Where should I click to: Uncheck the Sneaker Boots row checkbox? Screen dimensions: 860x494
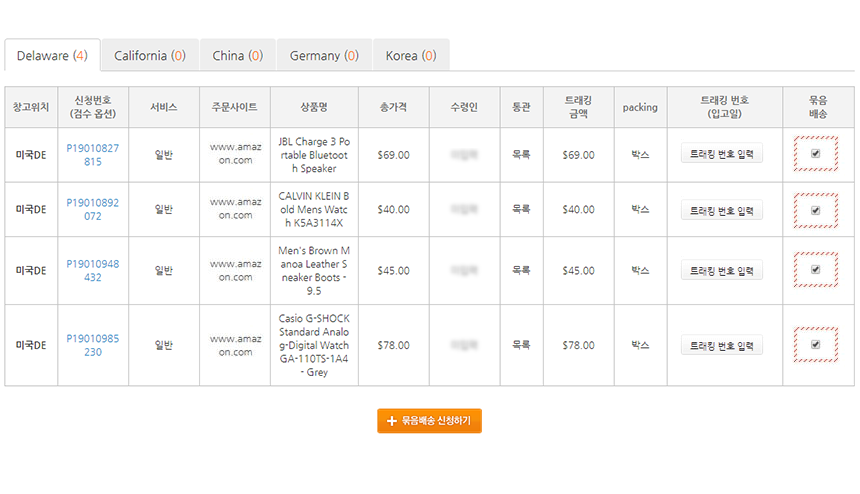coord(816,270)
